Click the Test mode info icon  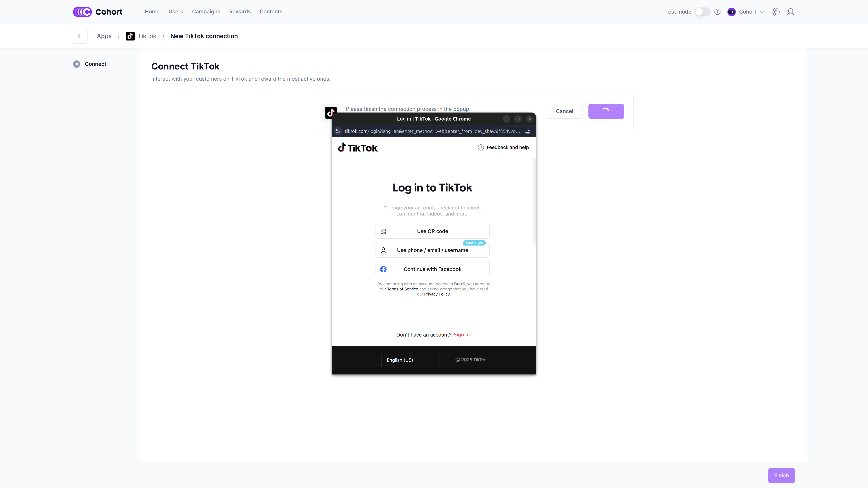pos(717,12)
